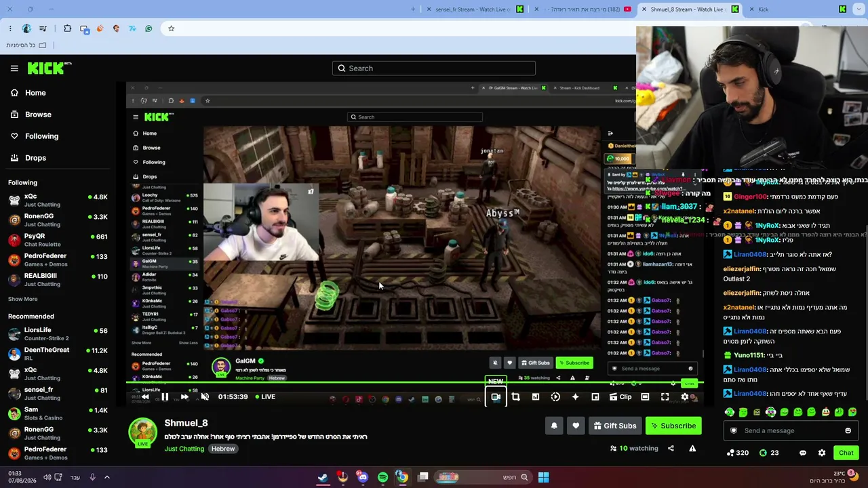Subscribe to Shmuel_8

[673, 426]
